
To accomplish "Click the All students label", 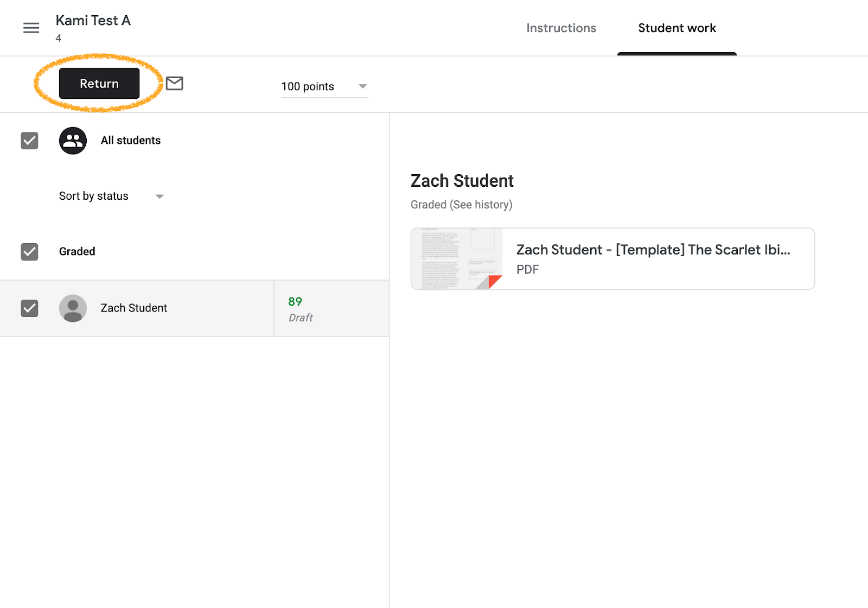I will tap(130, 141).
